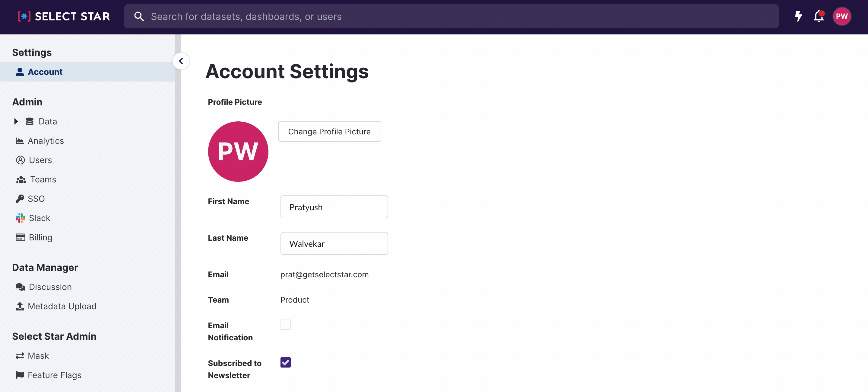Click Change Profile Picture button
Screen dimensions: 868x392
(x=329, y=132)
